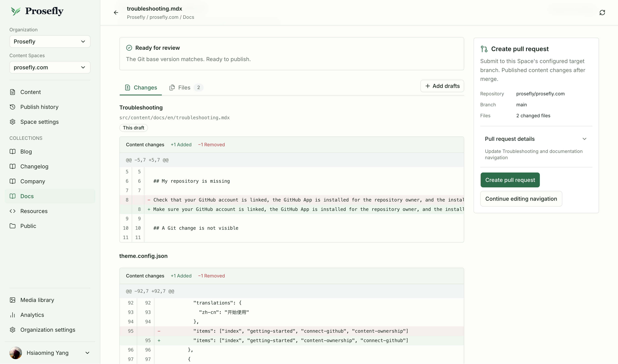The image size is (618, 364).
Task: Click the 2 changed files value
Action: click(x=533, y=116)
